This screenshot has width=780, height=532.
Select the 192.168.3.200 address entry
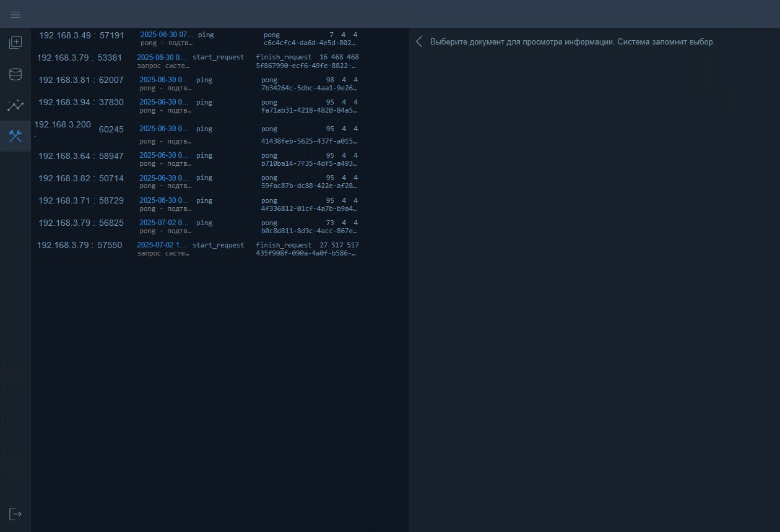point(63,125)
